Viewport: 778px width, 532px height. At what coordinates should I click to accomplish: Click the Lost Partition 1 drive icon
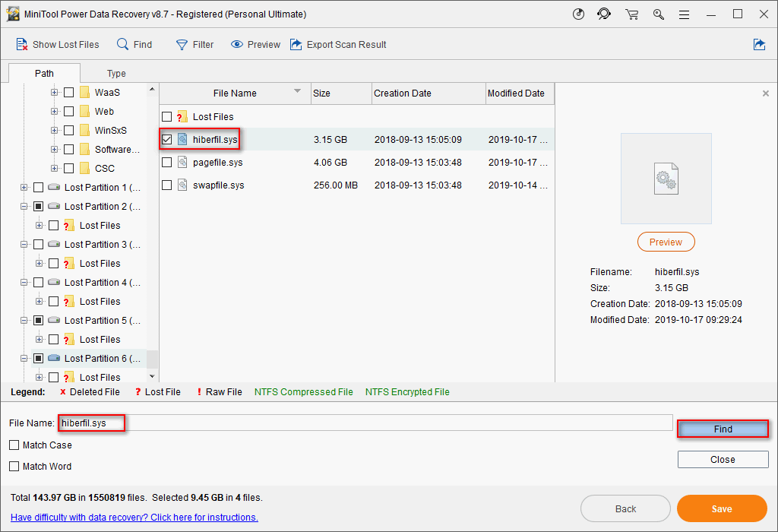click(x=54, y=187)
